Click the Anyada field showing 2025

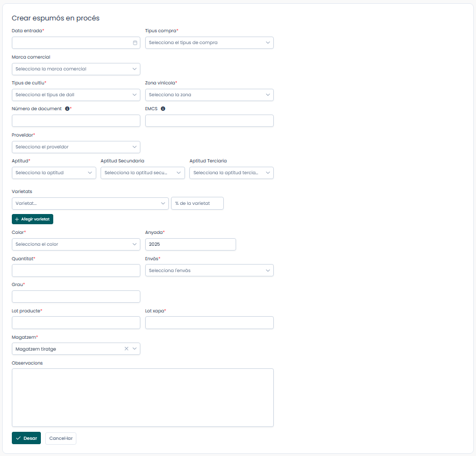[190, 244]
